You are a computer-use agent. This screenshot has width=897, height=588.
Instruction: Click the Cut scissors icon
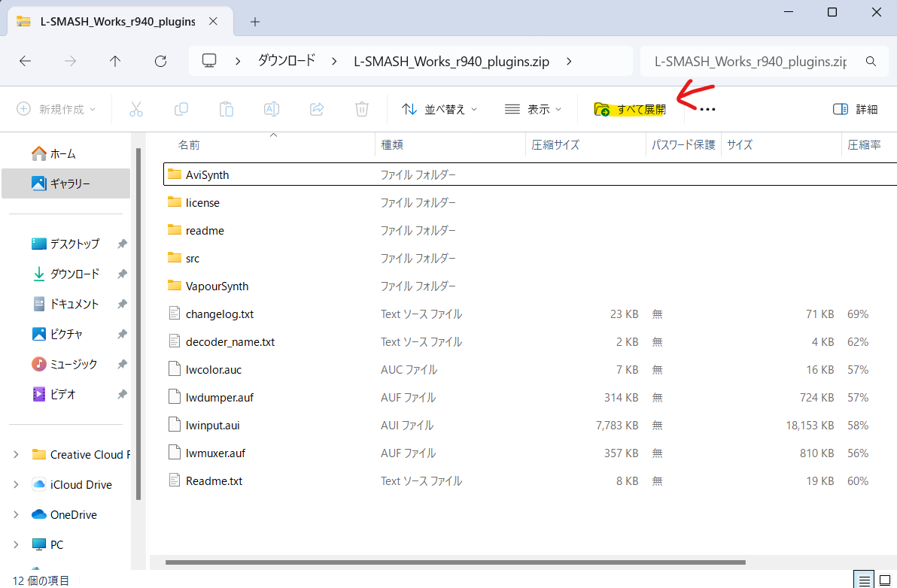[136, 108]
